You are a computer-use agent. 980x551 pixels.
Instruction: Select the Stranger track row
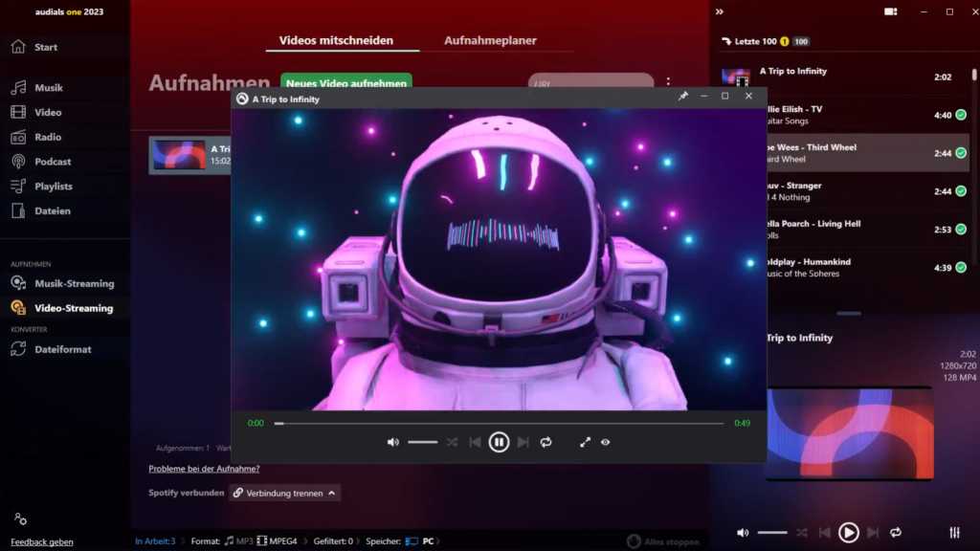[868, 191]
